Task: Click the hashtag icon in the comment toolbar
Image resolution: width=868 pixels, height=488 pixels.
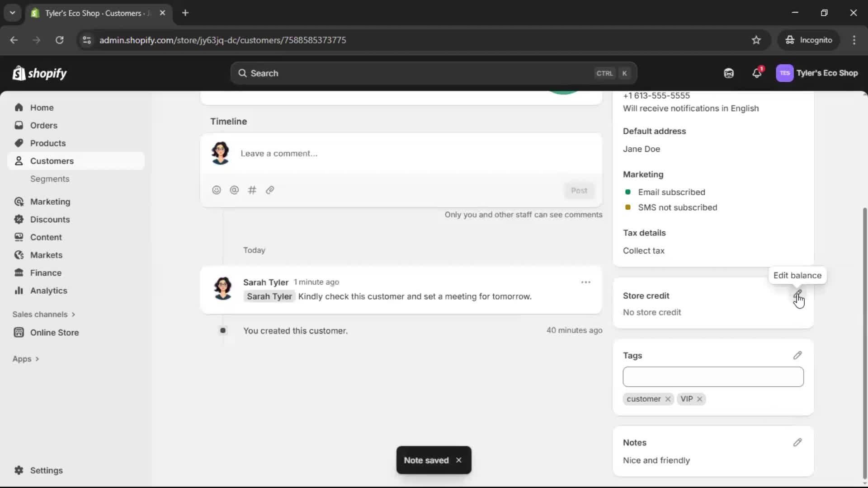Action: (252, 190)
